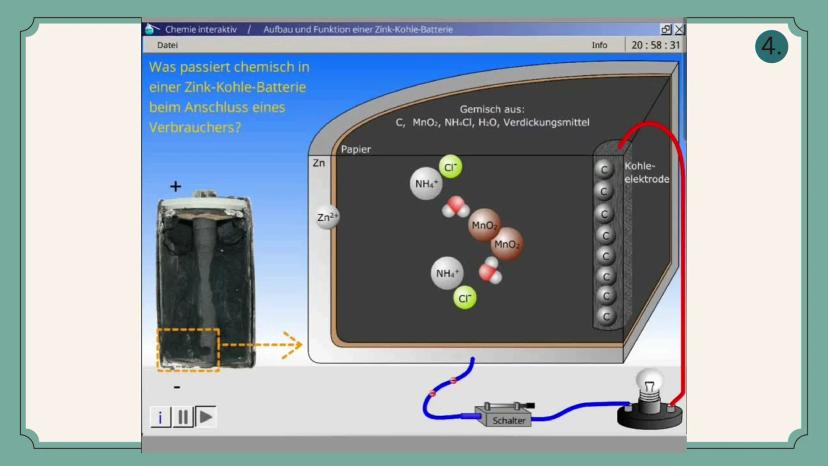
Task: Click the top carbon C atom in the electrode
Action: pos(604,169)
